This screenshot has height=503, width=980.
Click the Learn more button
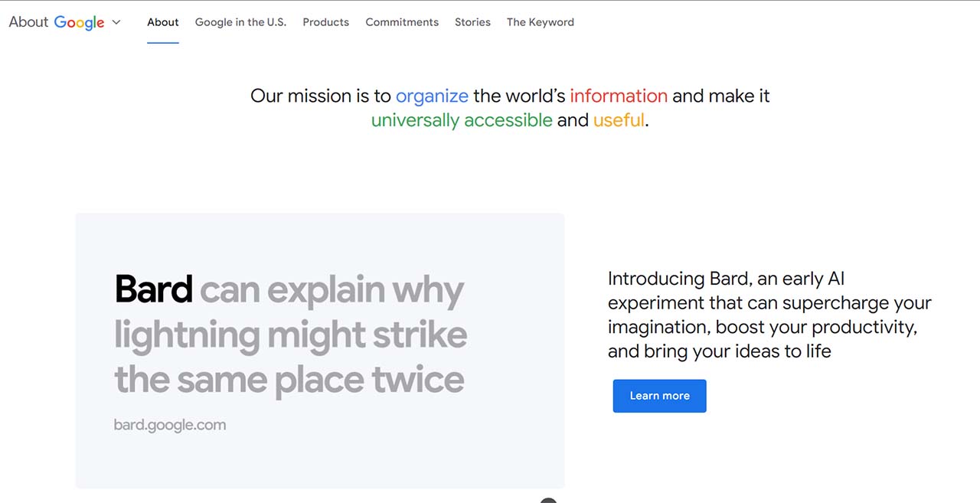click(659, 396)
